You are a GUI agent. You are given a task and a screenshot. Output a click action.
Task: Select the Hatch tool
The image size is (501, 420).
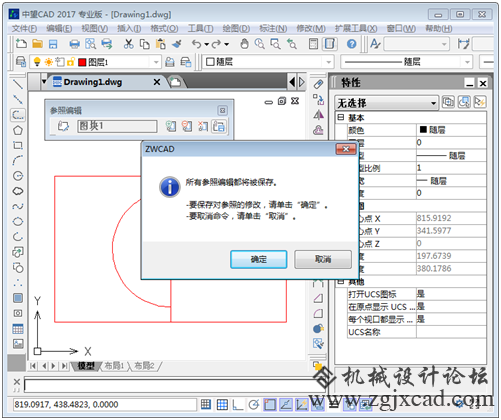click(18, 298)
